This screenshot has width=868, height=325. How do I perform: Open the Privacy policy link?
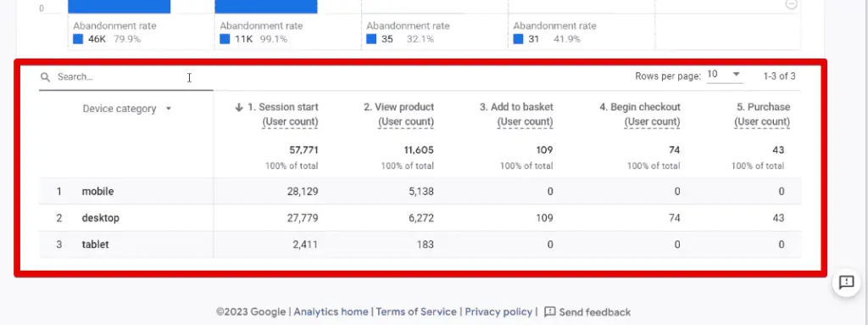point(498,311)
